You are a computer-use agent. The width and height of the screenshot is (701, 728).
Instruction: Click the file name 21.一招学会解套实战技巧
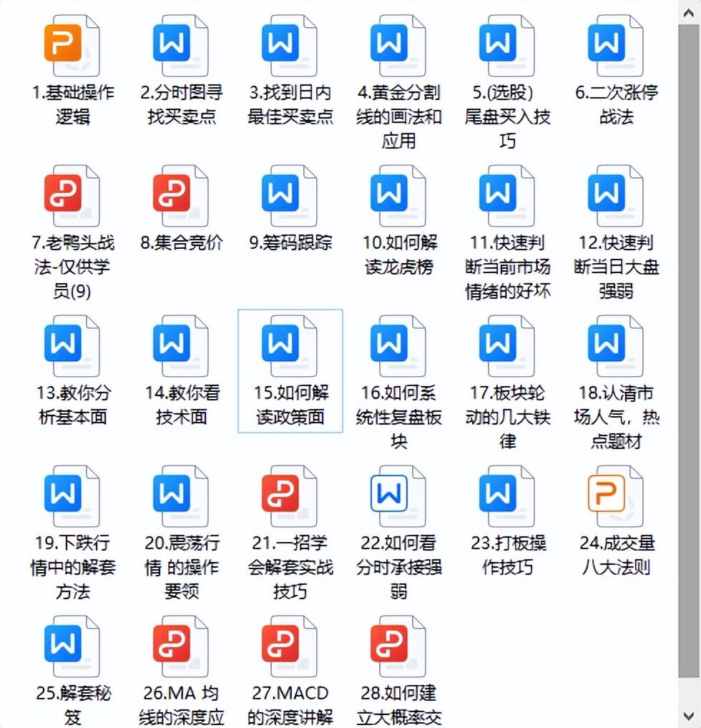pos(290,567)
